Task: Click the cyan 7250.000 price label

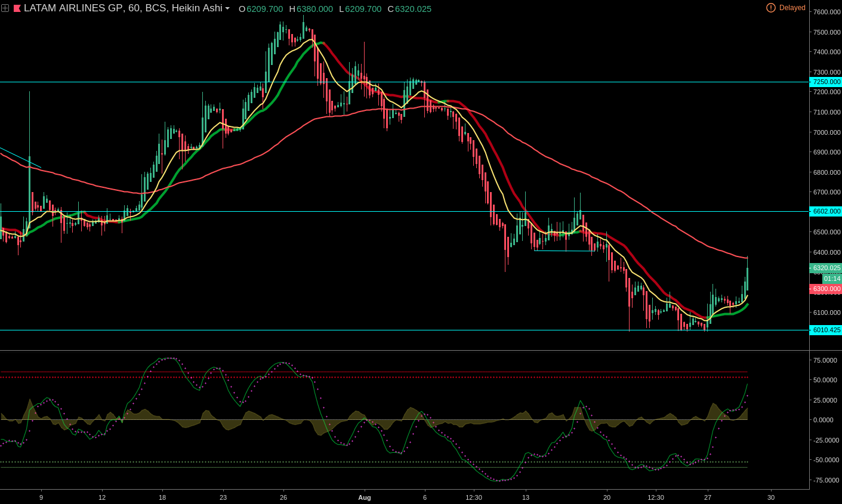Action: click(x=825, y=82)
